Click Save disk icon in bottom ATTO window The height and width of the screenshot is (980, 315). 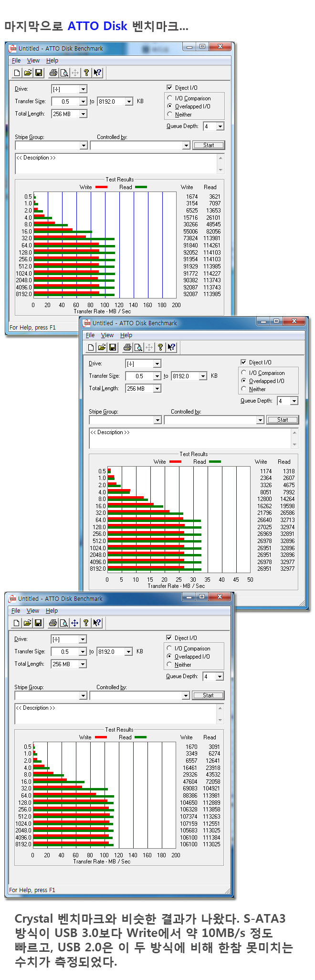[38, 623]
